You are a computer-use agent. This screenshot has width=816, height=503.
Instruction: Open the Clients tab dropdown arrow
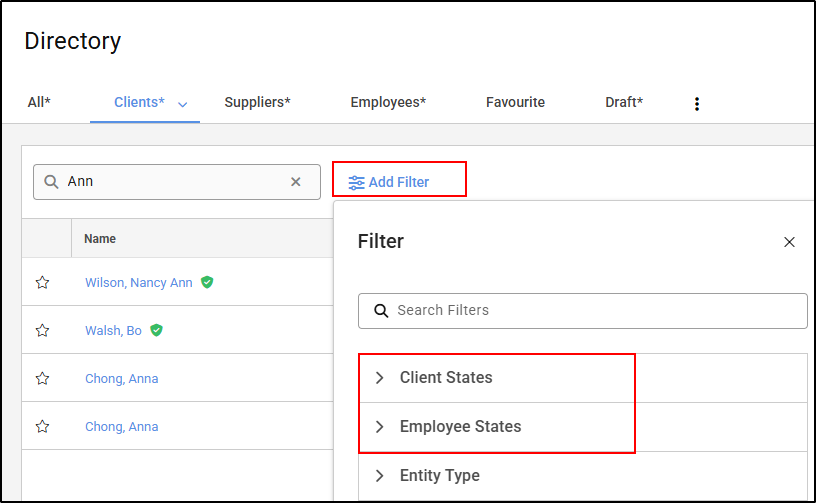pos(183,104)
